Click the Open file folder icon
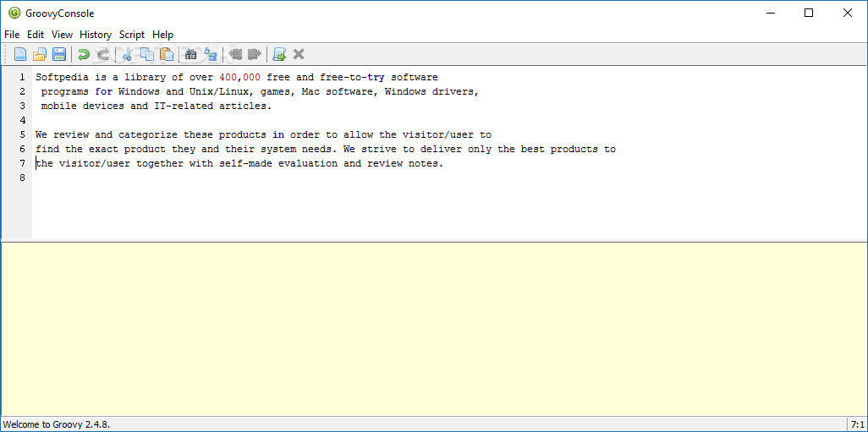The height and width of the screenshot is (432, 868). [39, 54]
